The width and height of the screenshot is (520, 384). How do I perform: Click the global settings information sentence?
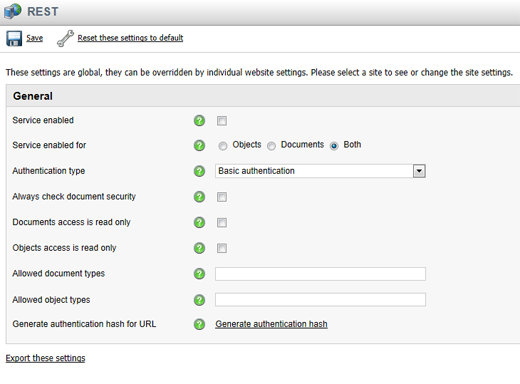pos(259,73)
